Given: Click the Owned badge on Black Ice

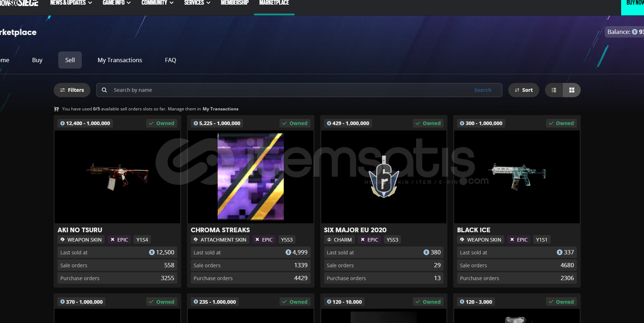Looking at the screenshot, I should pos(561,123).
